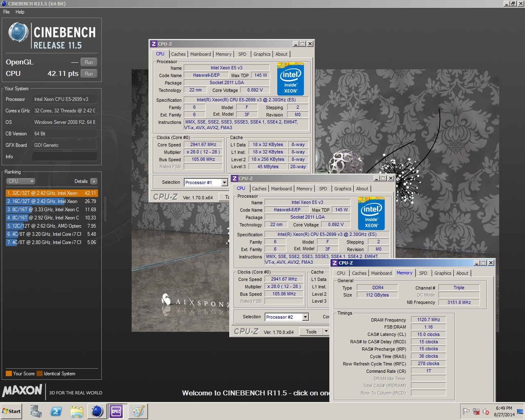Select ranking row 8C/16T @ 3.33 GHz
Viewport: 525px width, 420px height.
coord(52,209)
